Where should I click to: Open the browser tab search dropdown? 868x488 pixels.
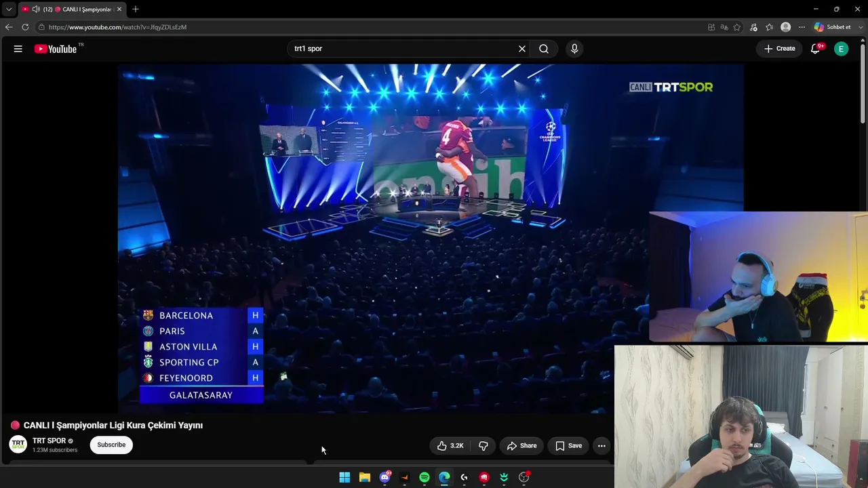point(9,9)
